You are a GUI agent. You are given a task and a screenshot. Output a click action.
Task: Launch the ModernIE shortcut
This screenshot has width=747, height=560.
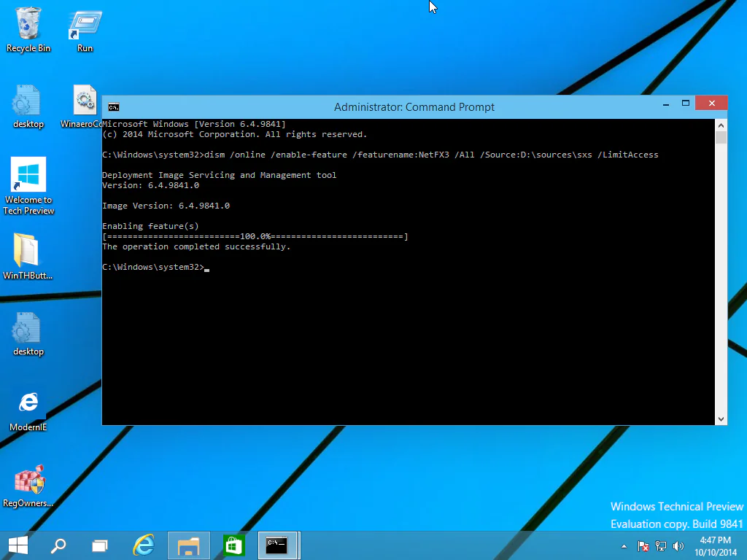[28, 402]
